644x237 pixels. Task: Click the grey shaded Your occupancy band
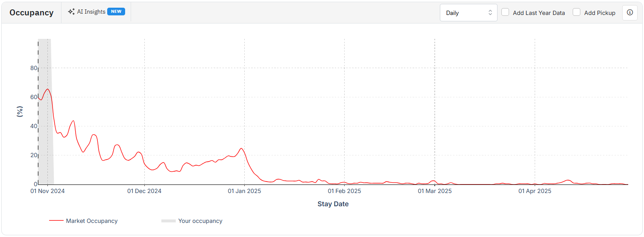(x=46, y=111)
